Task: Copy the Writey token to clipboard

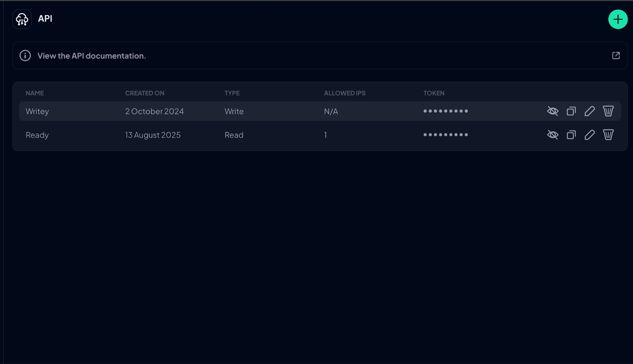Action: (571, 111)
